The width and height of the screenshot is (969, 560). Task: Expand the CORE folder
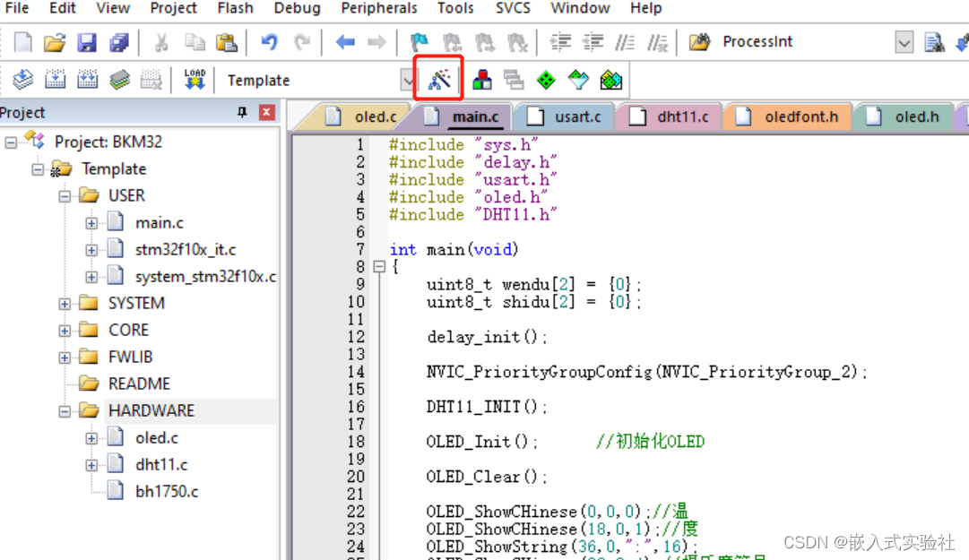[65, 331]
